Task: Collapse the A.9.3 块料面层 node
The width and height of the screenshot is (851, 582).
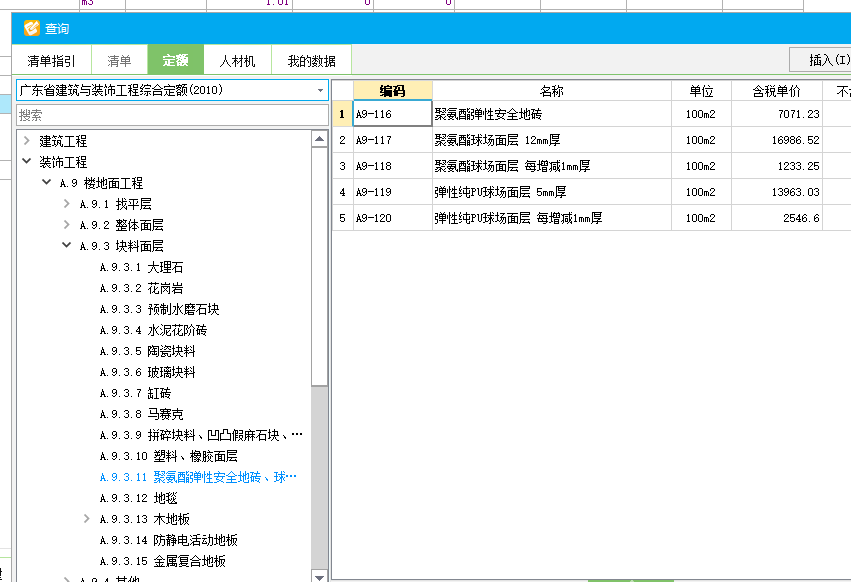Action: (x=67, y=245)
